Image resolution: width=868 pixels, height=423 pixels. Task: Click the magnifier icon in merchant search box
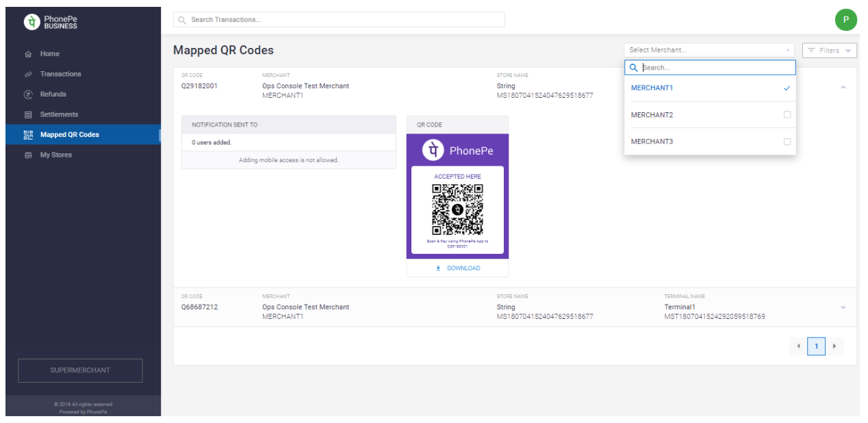point(634,68)
